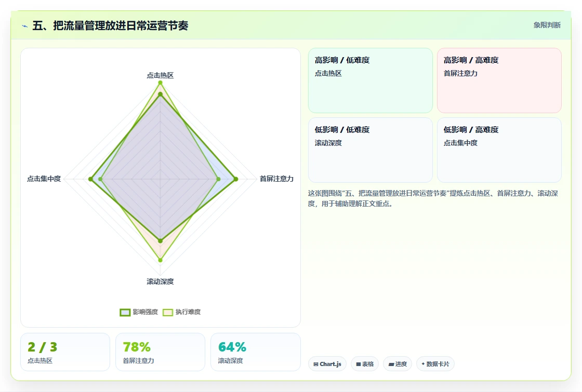Click 首屏注意力 text in high-impact high-difficulty card

460,73
